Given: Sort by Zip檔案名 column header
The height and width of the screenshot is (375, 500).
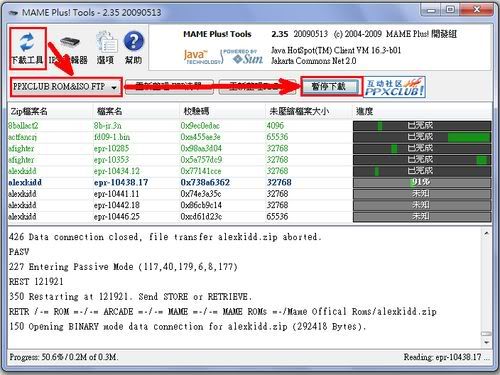Looking at the screenshot, I should point(50,111).
